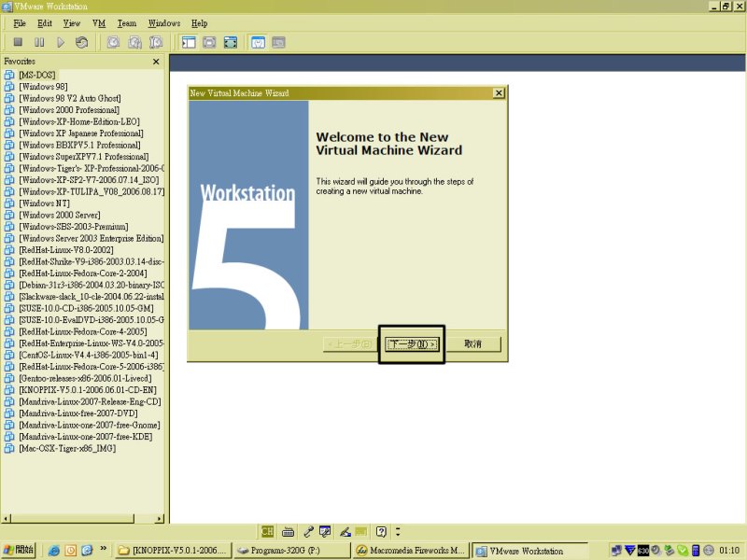Select [RedHat-Linux-Fedora-Core-2-2004] favorite
Screen dimensions: 747x560
click(x=83, y=273)
